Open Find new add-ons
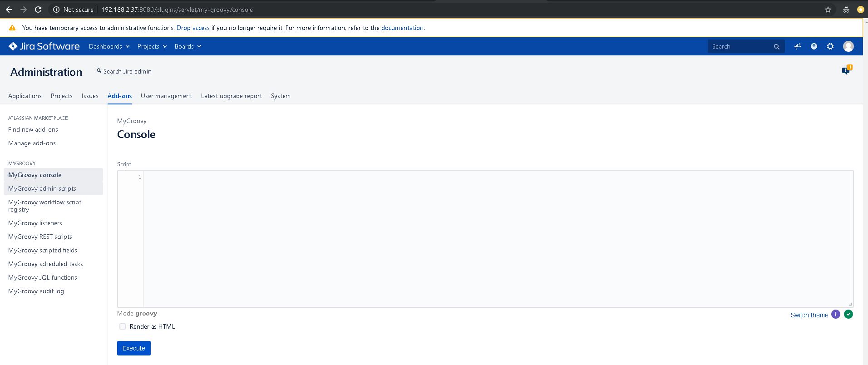Screen dimensions: 868x365 coord(33,129)
